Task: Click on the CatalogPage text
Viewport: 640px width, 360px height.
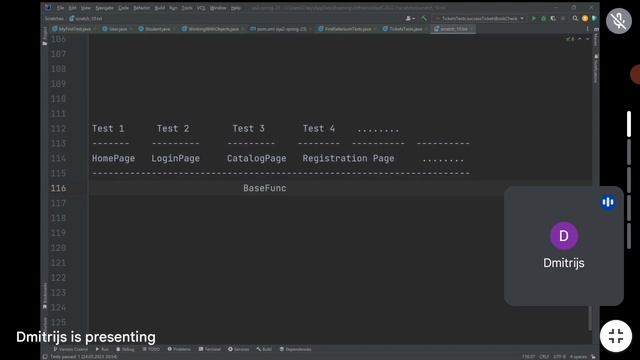Action: click(256, 158)
